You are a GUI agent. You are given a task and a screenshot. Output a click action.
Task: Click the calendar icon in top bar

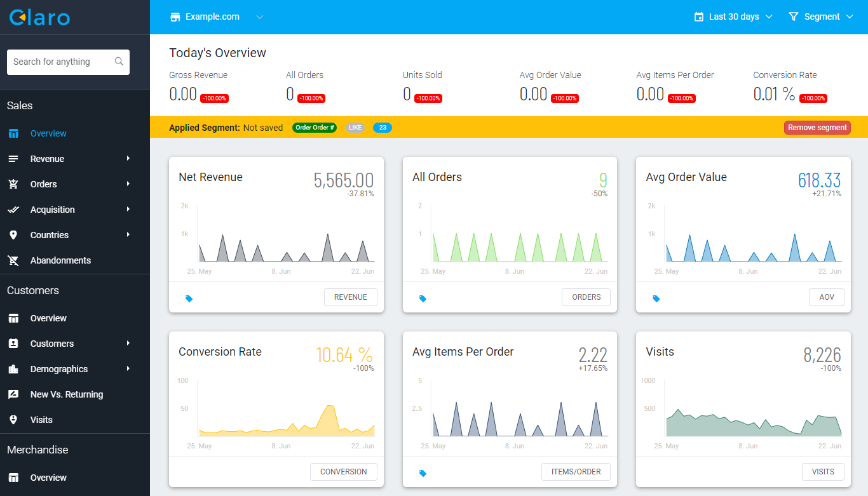pyautogui.click(x=699, y=17)
